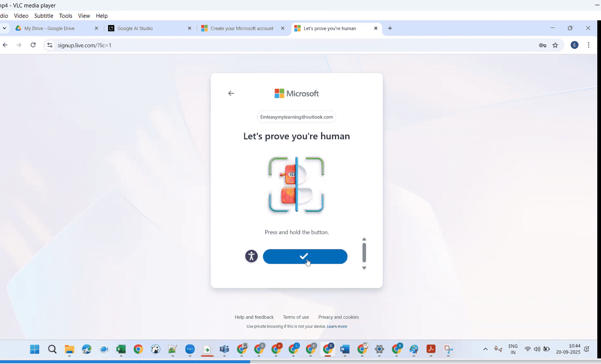
Task: Reload the page with the refresh icon
Action: pos(33,45)
